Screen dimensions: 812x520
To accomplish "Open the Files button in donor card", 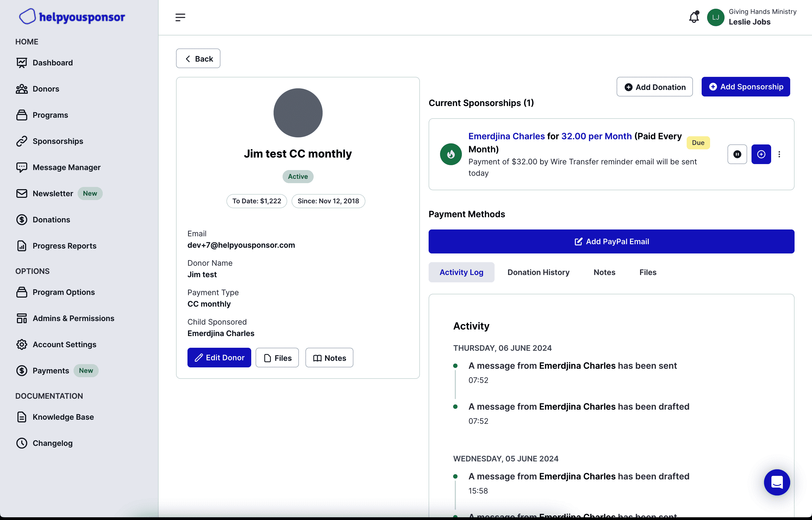I will coord(277,358).
